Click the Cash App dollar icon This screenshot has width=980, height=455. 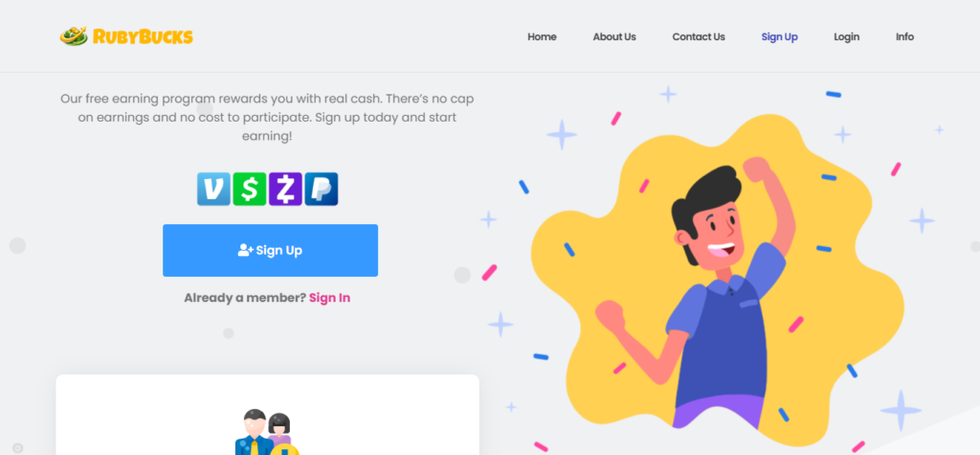click(250, 189)
